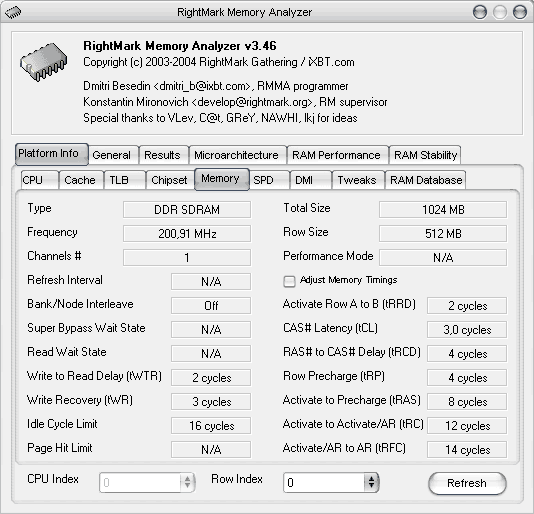Screen dimensions: 534x514
Task: Close the RightMark Memory Analyzer window
Action: [520, 13]
